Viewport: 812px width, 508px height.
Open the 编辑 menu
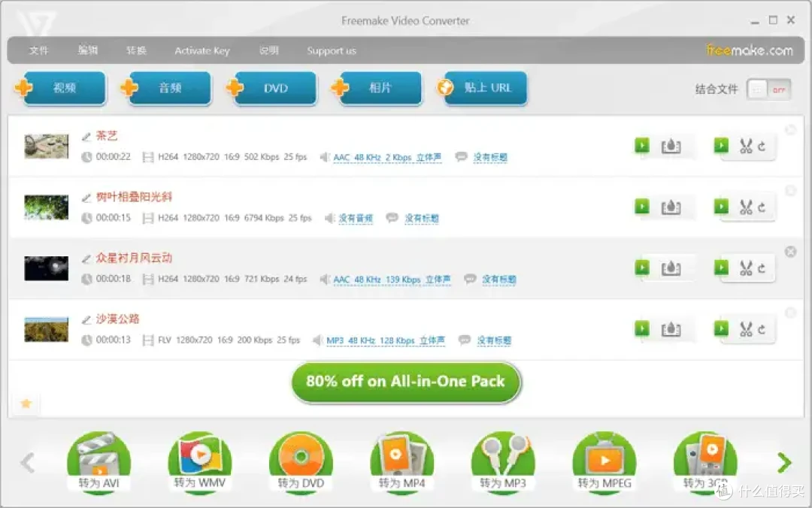tap(87, 50)
